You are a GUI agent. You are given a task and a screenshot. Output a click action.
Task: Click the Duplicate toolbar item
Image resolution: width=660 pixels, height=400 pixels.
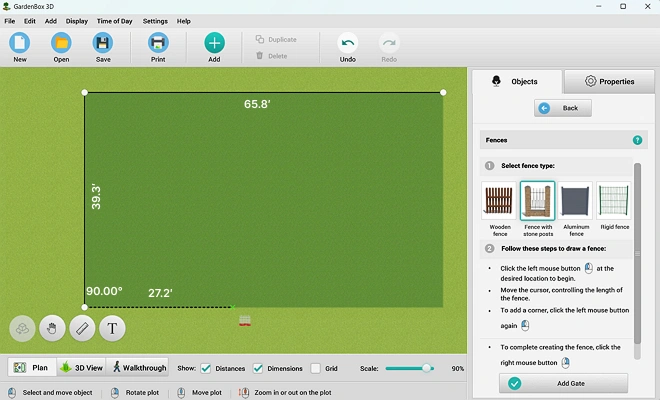pyautogui.click(x=276, y=39)
